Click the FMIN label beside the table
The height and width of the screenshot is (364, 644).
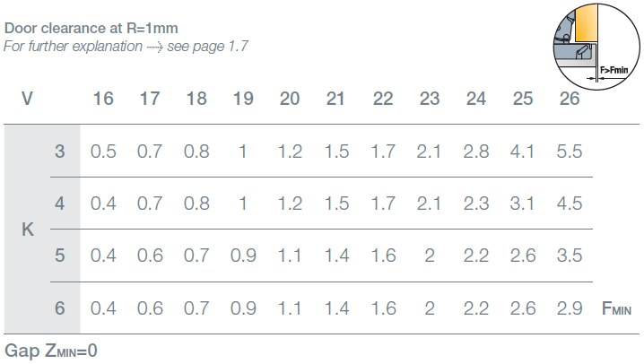pos(617,310)
